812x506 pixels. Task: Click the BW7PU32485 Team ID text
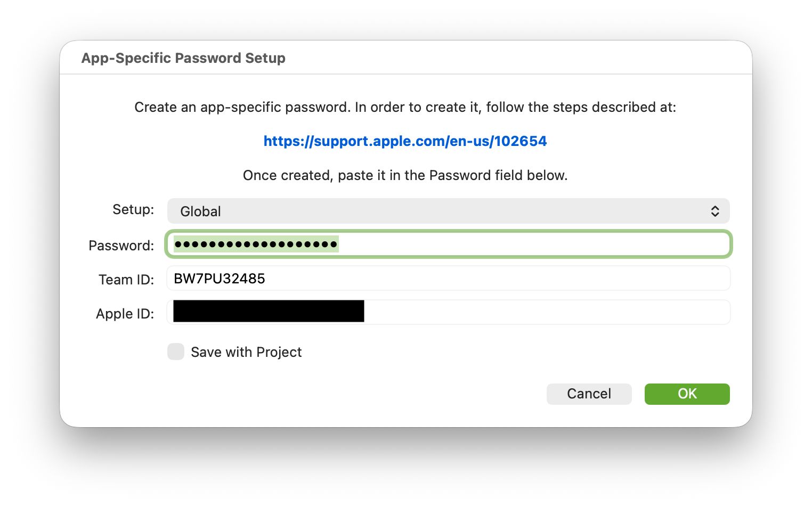pyautogui.click(x=220, y=279)
